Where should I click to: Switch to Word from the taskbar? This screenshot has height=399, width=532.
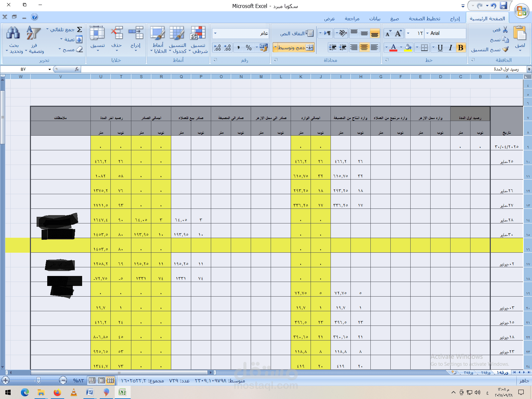(x=90, y=392)
